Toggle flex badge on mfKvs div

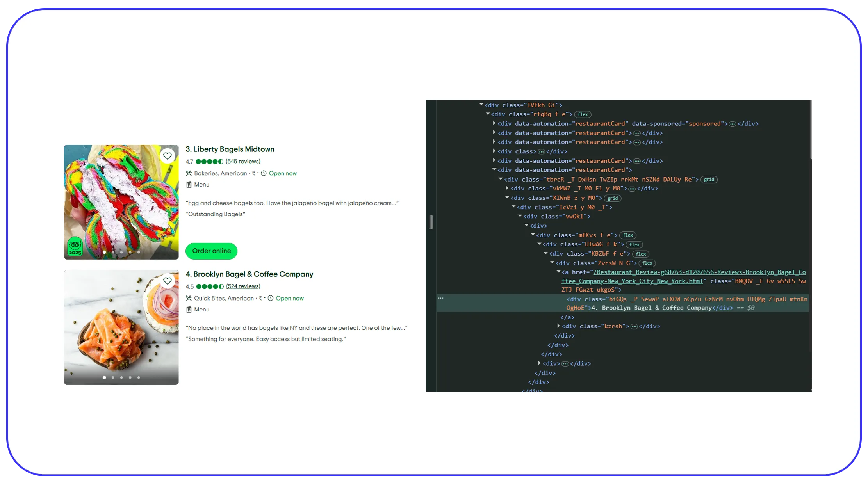tap(628, 235)
